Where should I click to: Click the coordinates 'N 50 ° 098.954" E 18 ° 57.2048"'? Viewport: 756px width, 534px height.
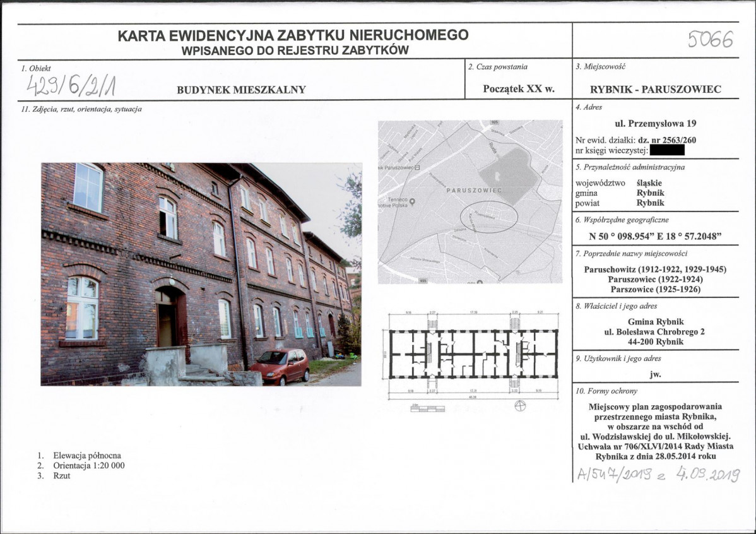(655, 236)
